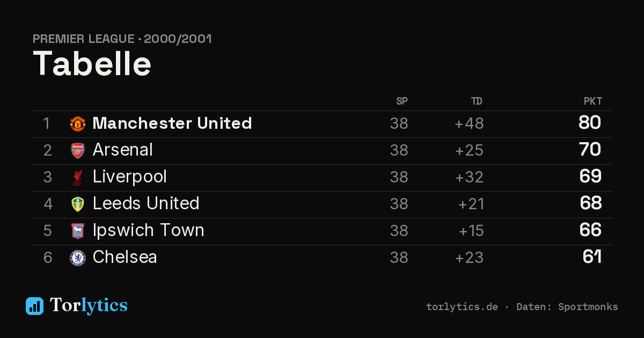Click the TD column header
Image resolution: width=644 pixels, height=338 pixels.
pyautogui.click(x=477, y=101)
